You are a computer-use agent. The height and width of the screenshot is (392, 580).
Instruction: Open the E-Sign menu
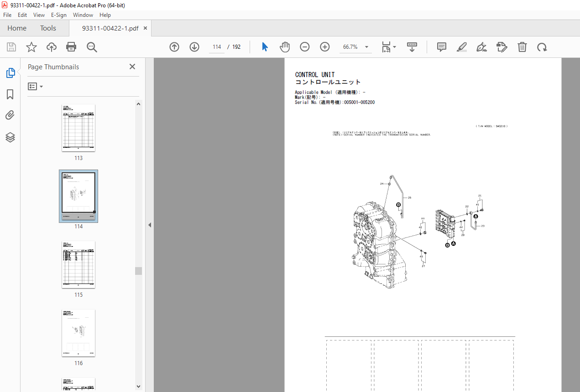[59, 15]
